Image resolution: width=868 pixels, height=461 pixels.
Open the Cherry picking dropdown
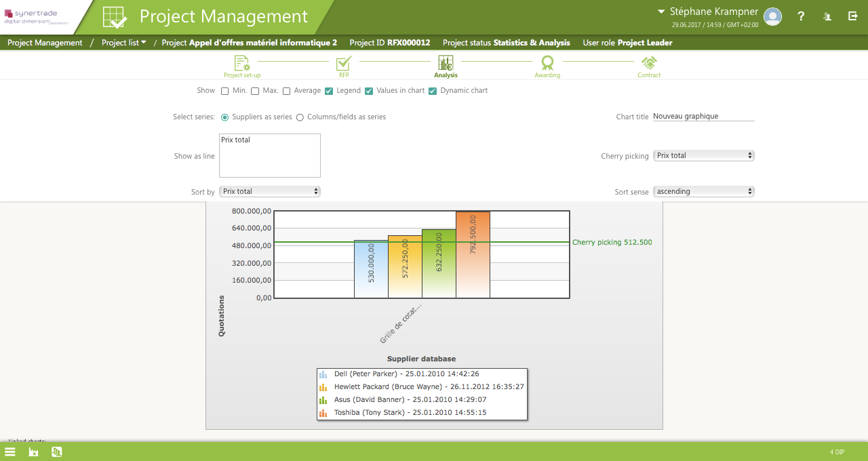[703, 155]
